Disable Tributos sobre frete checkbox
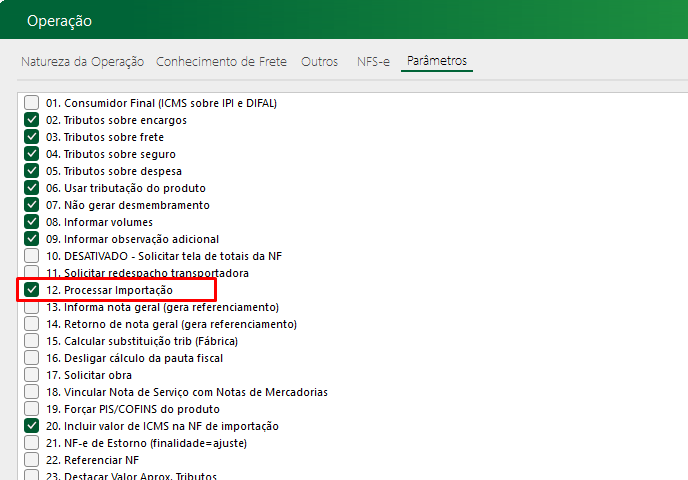The image size is (688, 480). point(32,137)
